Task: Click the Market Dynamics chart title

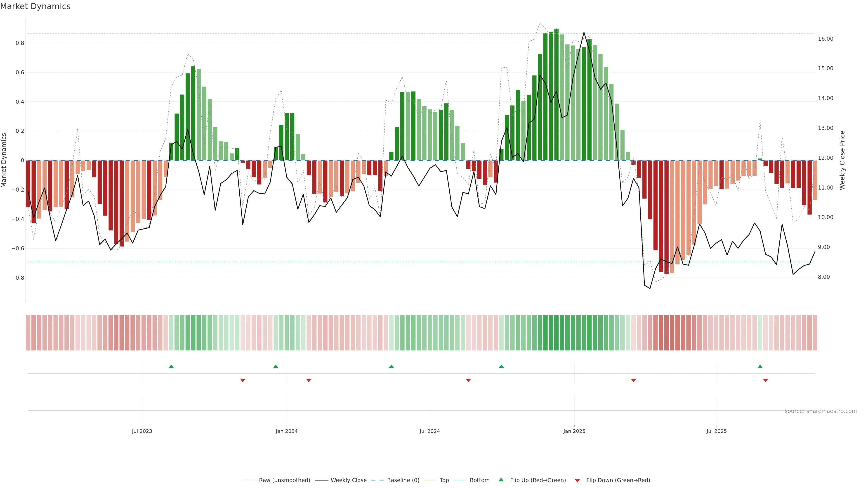Action: point(35,6)
